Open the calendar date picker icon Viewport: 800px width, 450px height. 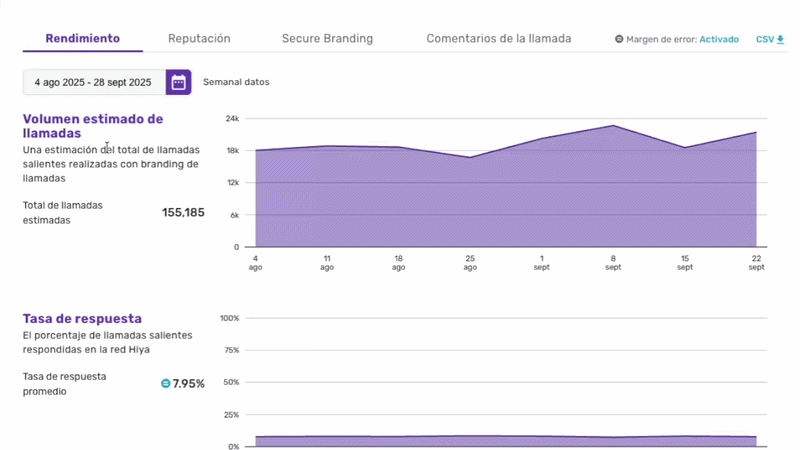(x=178, y=82)
